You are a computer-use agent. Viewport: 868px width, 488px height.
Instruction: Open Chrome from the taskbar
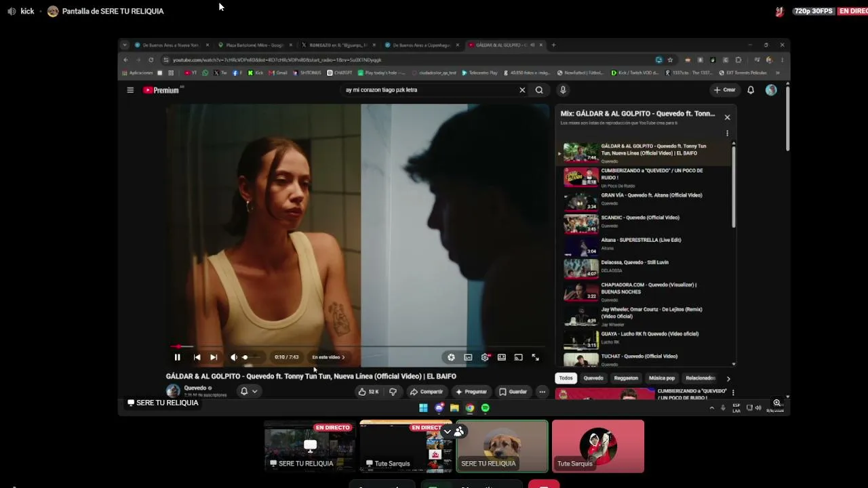[470, 408]
